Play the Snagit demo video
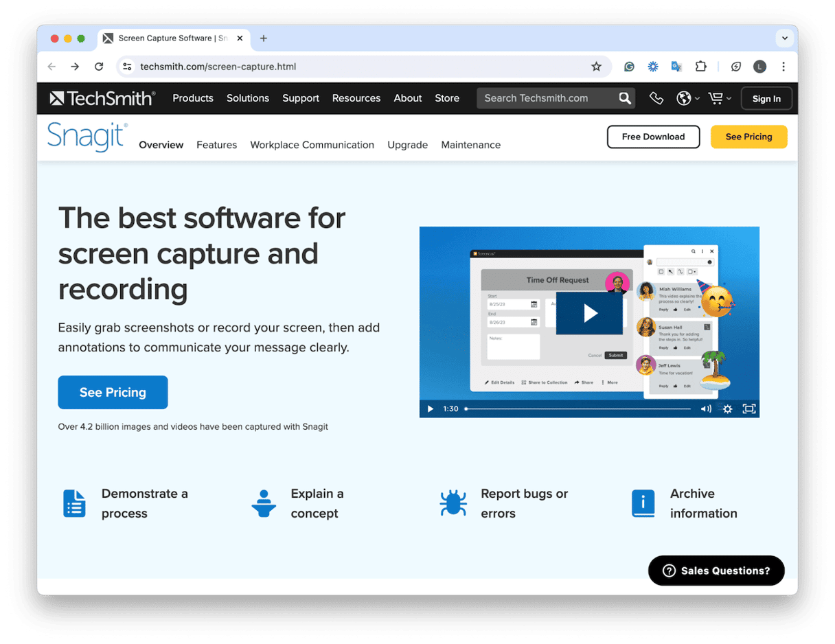Image resolution: width=835 pixels, height=644 pixels. (589, 312)
